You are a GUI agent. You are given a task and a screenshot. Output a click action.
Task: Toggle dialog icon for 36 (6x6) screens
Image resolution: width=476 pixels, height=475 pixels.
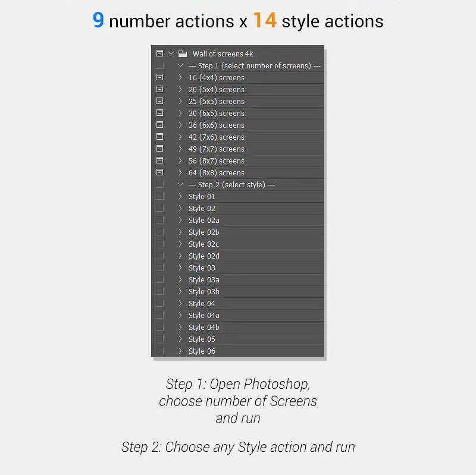pyautogui.click(x=159, y=125)
